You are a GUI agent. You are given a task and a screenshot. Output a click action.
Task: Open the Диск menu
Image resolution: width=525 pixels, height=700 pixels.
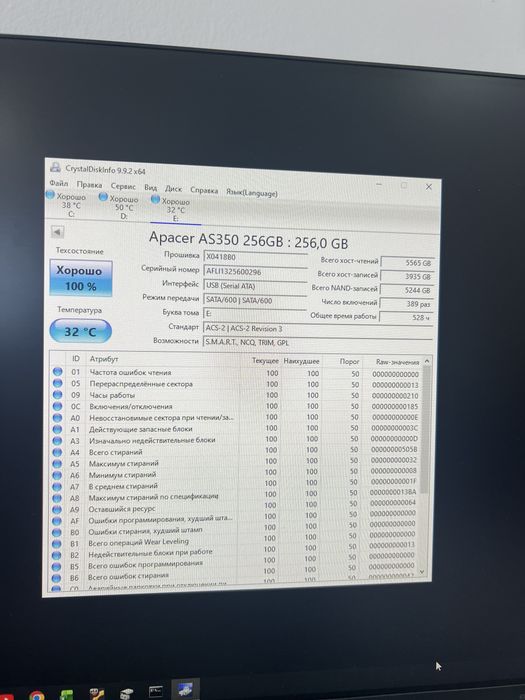click(x=173, y=189)
